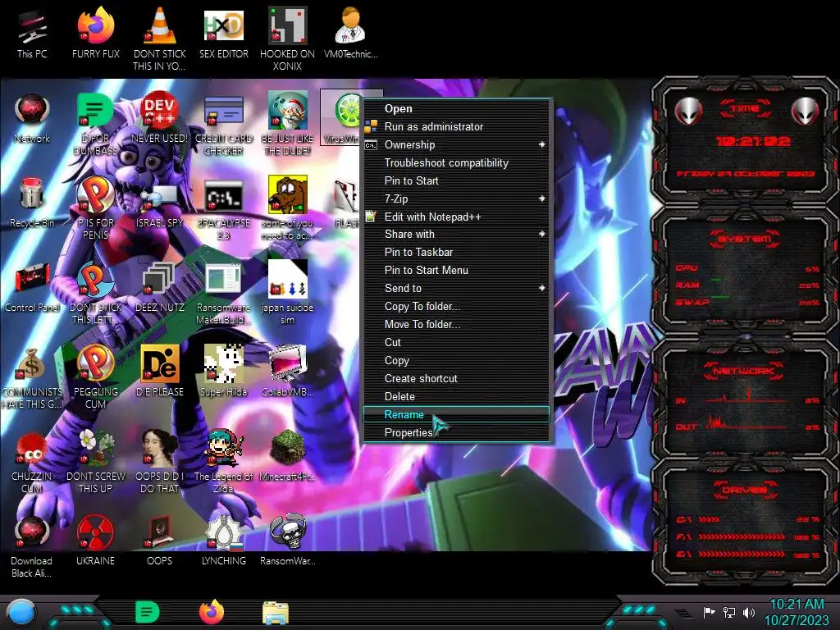Select the VM0Technic desktop icon
This screenshot has width=840, height=630.
(350, 33)
